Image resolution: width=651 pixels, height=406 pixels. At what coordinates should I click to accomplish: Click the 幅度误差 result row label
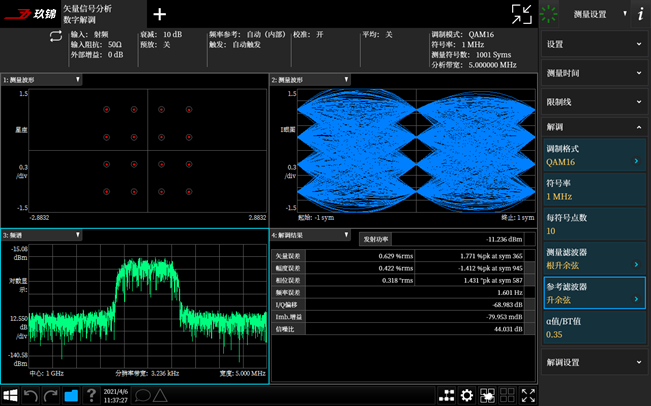288,268
